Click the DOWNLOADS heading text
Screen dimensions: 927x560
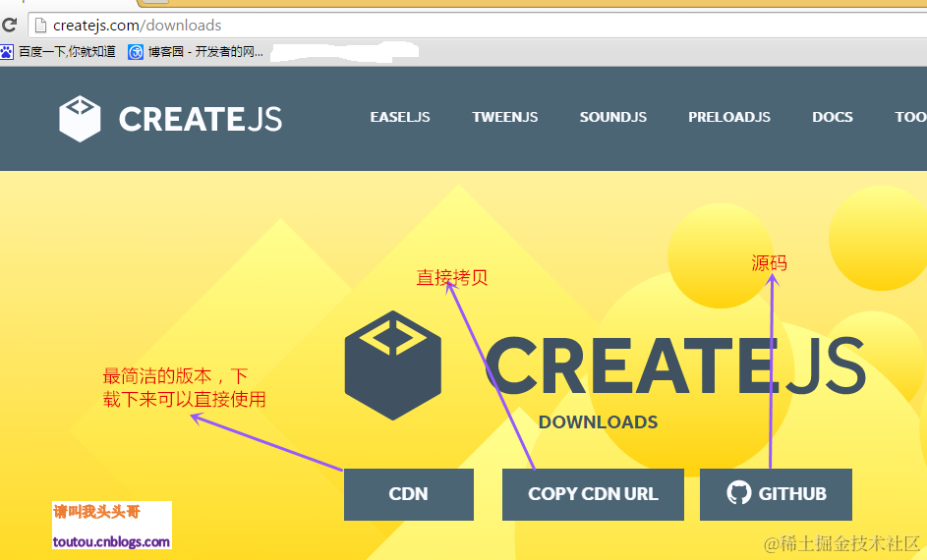[599, 422]
